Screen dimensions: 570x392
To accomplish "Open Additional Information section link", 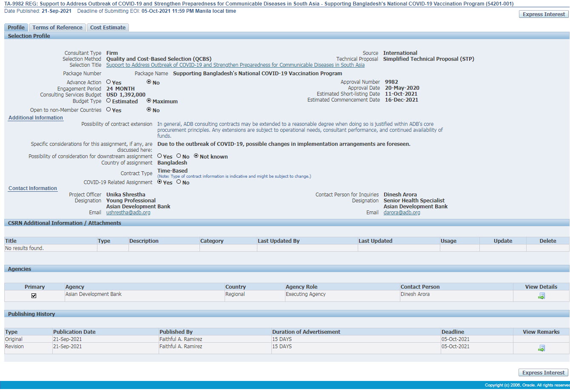I will tap(36, 118).
